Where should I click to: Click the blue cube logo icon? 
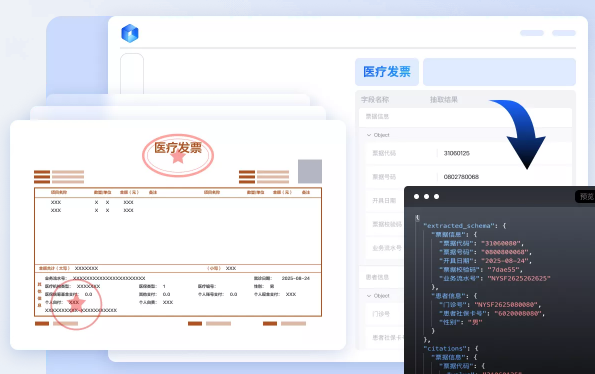pyautogui.click(x=130, y=33)
